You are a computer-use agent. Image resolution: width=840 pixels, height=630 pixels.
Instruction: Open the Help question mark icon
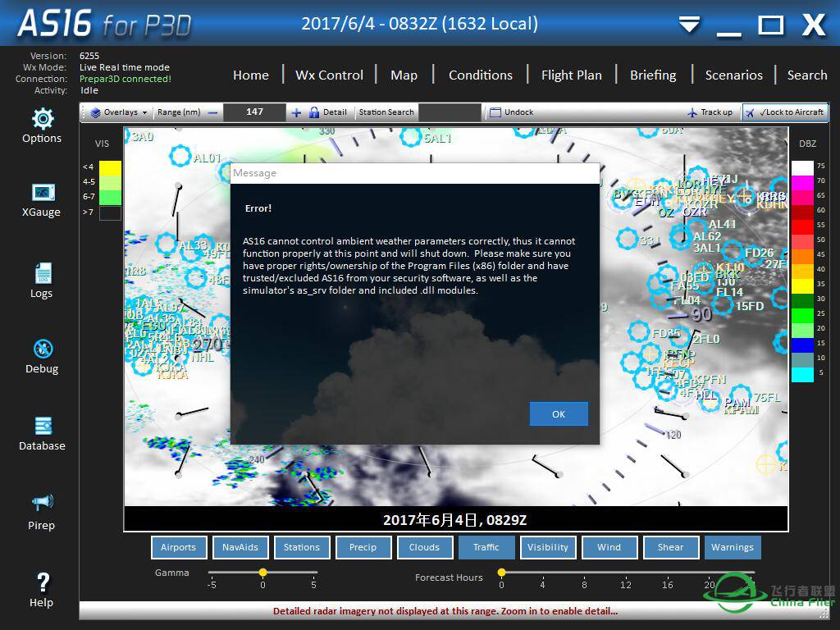coord(43,582)
